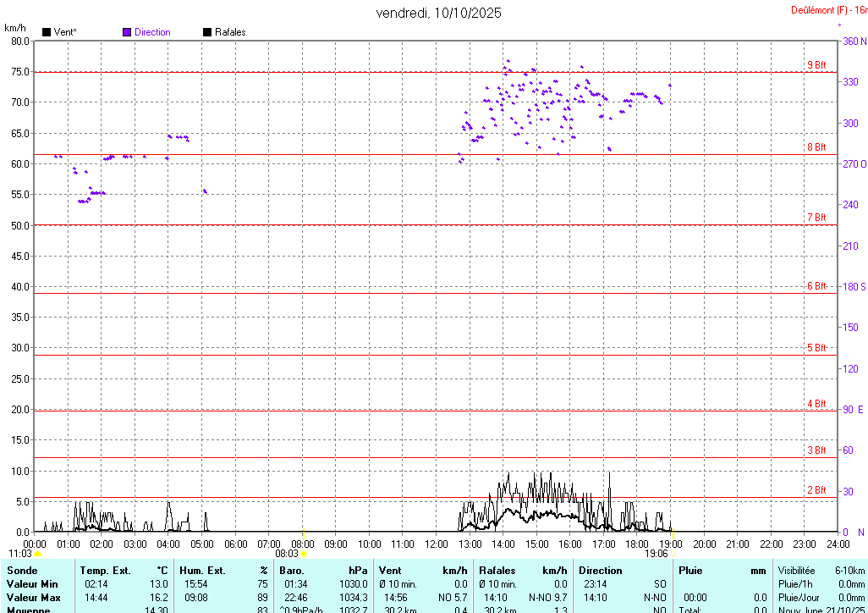Image resolution: width=868 pixels, height=613 pixels.
Task: Click the 2 Bft threshold label
Action: pyautogui.click(x=816, y=490)
